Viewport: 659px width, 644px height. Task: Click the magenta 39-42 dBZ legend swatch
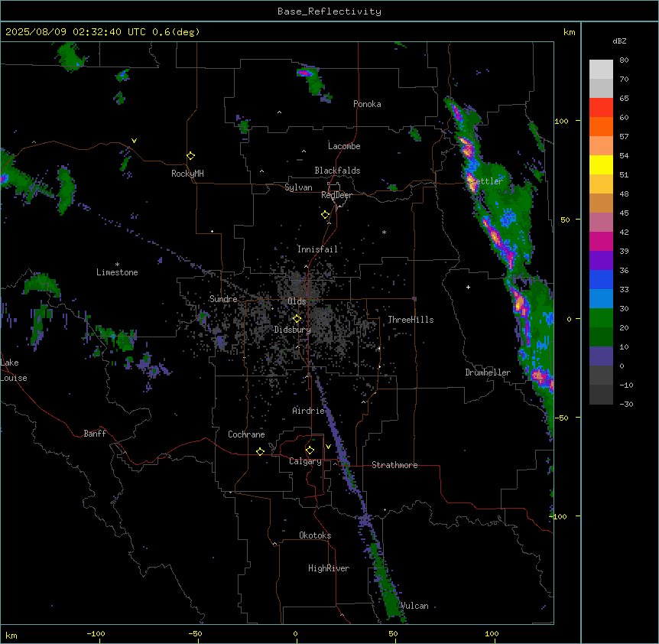click(x=601, y=241)
